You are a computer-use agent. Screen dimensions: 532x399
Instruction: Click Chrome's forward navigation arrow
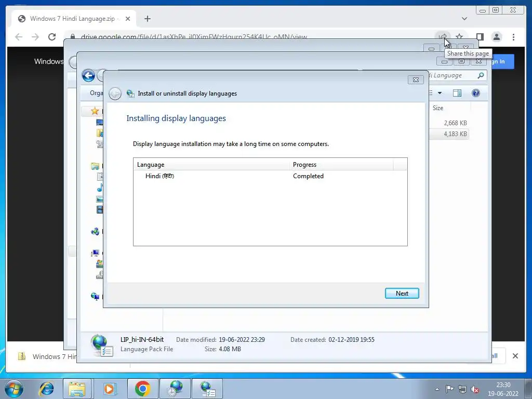pos(35,37)
